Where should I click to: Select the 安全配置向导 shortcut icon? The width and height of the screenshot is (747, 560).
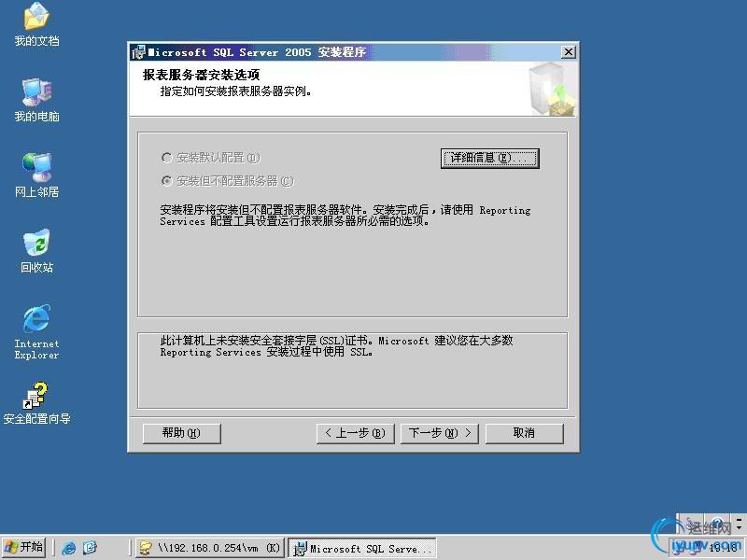36,403
